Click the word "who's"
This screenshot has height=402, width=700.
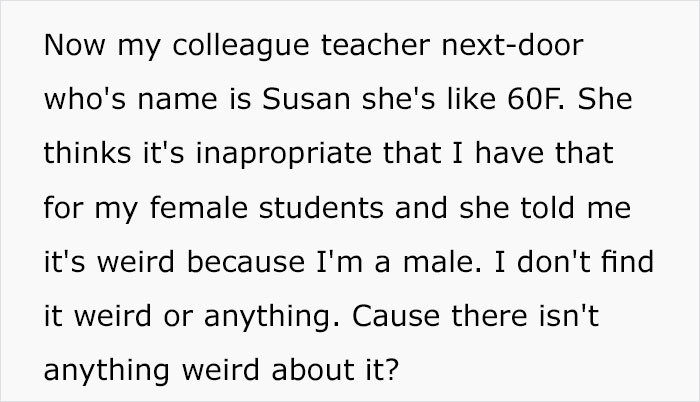click(x=85, y=99)
